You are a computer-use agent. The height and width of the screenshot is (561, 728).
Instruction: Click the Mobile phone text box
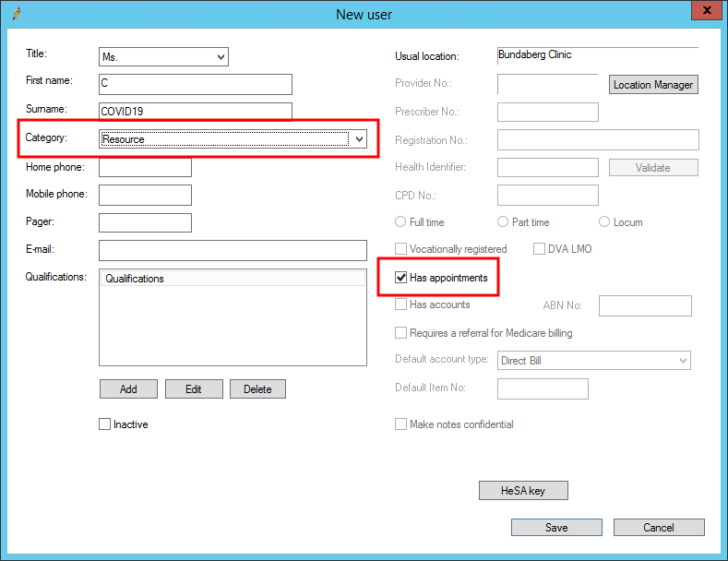pos(145,196)
